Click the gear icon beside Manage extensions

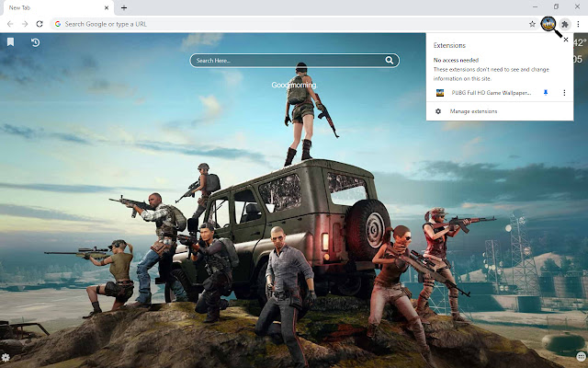tap(438, 111)
